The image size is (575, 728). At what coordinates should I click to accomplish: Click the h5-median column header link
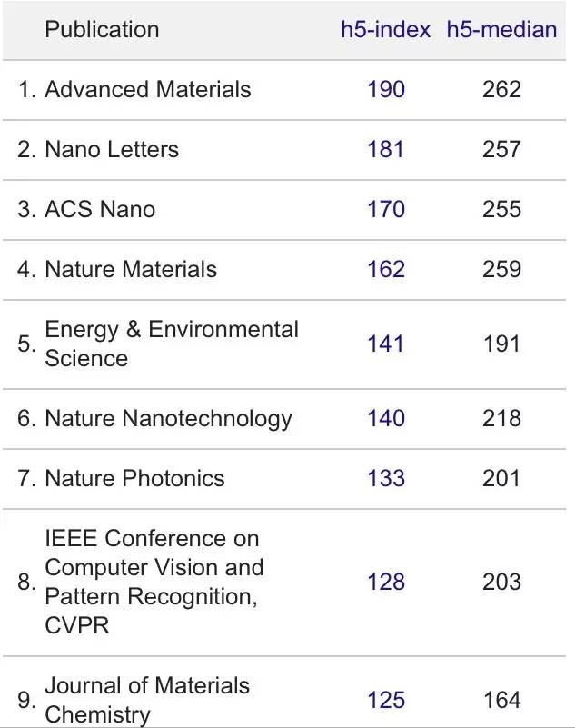[501, 29]
